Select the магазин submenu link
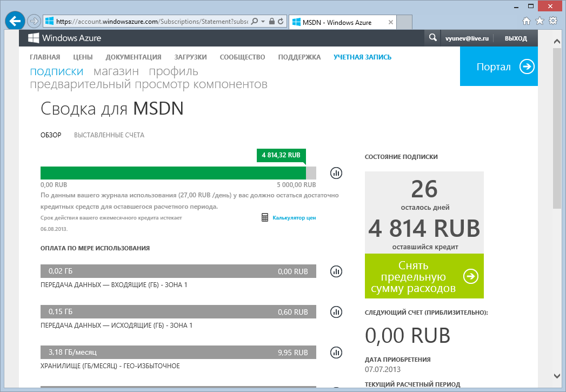The image size is (566, 392). [116, 71]
